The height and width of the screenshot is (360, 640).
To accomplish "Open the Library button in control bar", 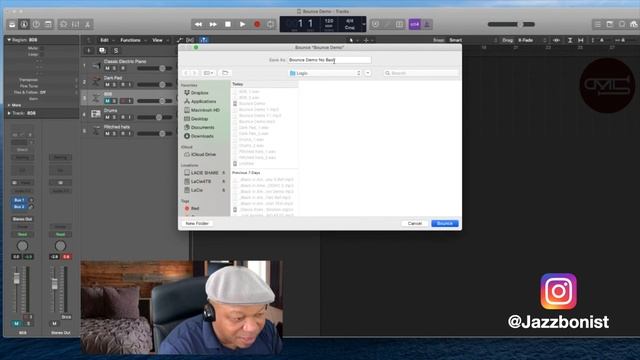I will pyautogui.click(x=12, y=24).
